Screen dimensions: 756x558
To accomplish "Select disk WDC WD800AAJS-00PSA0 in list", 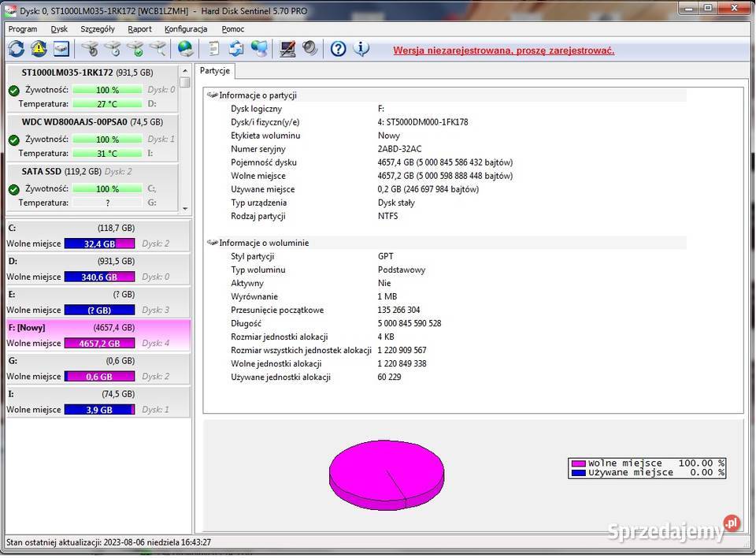I will (x=93, y=137).
